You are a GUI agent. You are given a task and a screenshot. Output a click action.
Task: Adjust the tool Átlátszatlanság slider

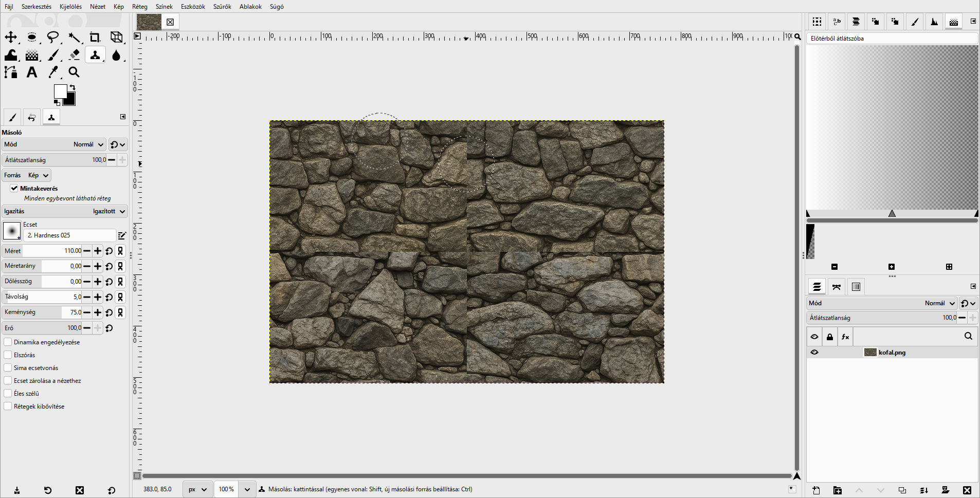tap(54, 160)
